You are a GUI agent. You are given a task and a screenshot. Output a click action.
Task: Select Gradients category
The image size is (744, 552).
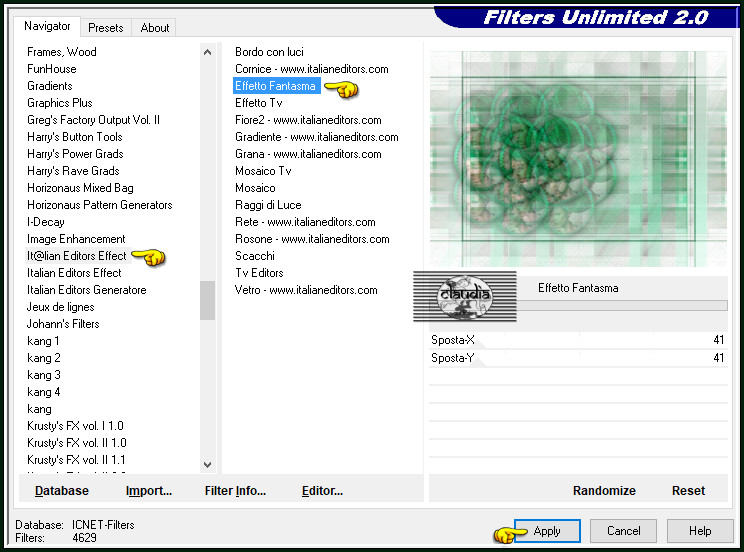[50, 86]
